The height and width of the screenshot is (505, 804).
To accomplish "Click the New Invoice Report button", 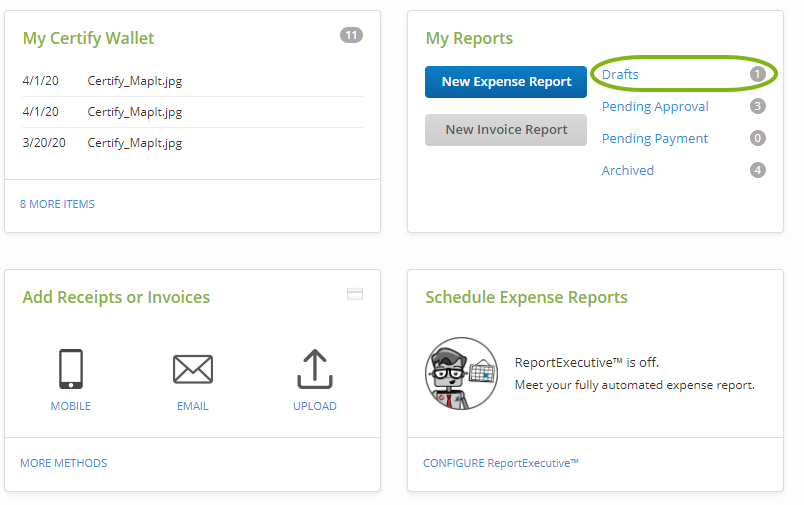I will tap(506, 130).
